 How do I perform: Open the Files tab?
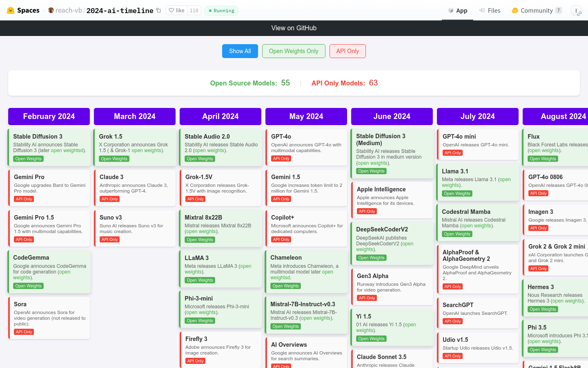pyautogui.click(x=490, y=10)
